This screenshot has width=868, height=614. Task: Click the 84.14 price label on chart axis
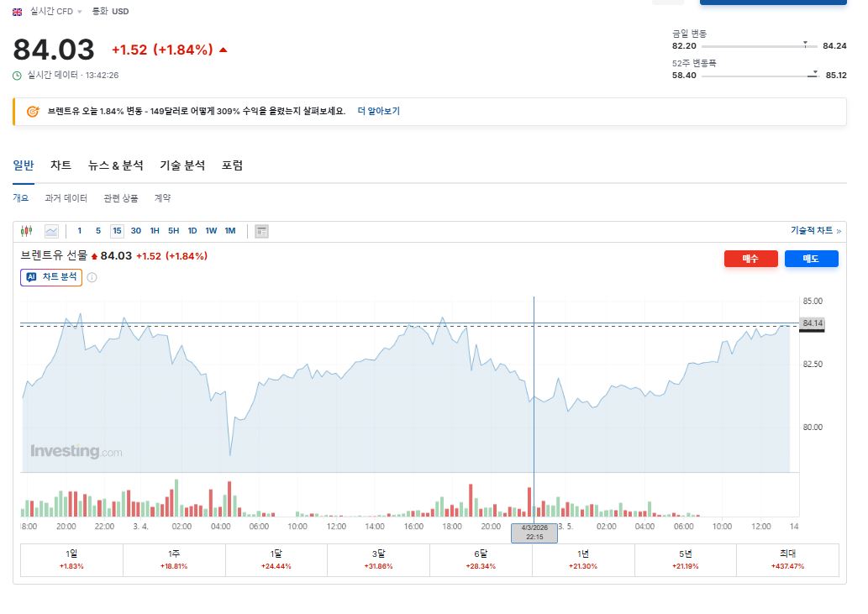click(x=812, y=323)
